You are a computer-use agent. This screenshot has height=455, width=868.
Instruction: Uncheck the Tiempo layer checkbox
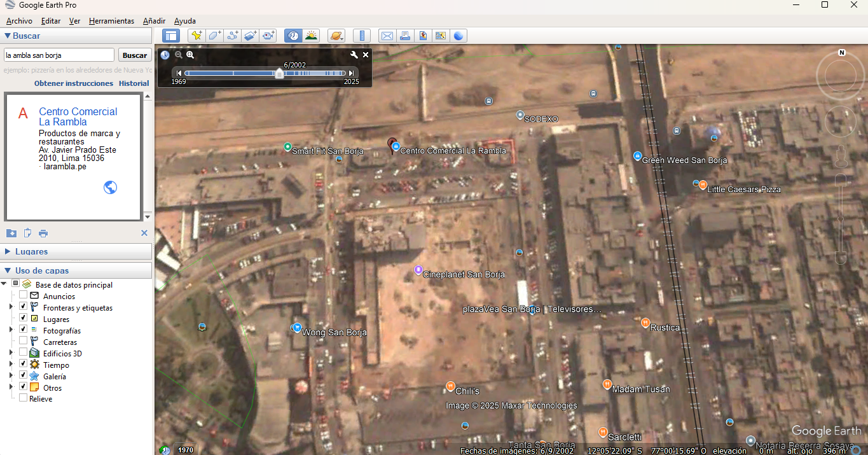click(24, 365)
